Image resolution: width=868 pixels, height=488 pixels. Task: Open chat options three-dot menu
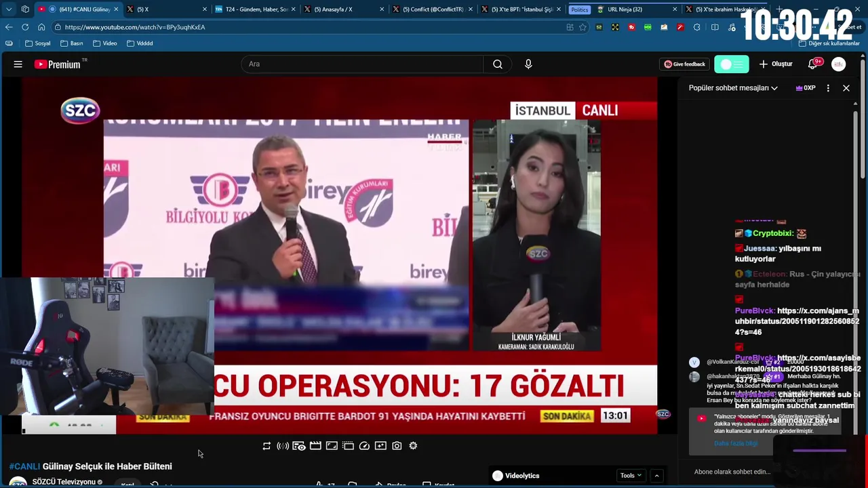click(x=828, y=88)
